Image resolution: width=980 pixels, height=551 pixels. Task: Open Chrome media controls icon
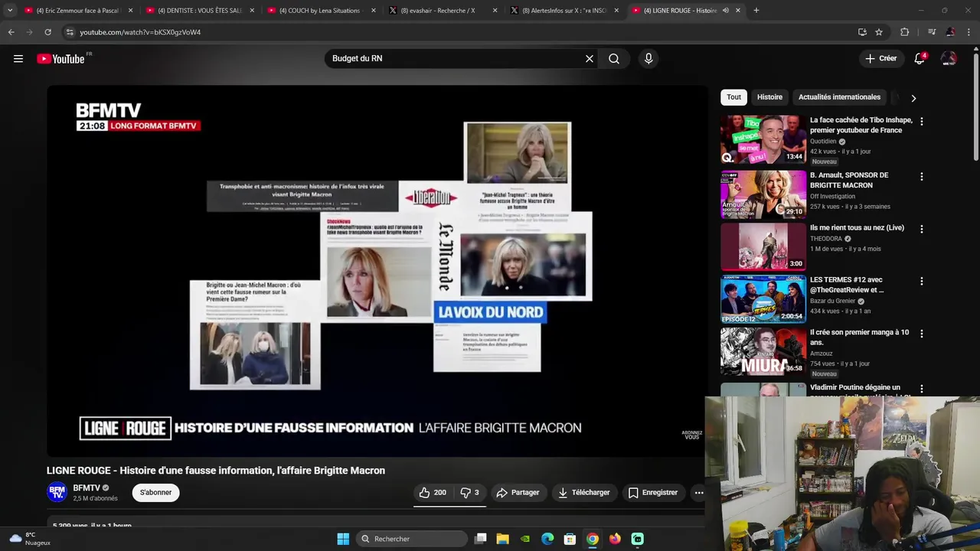point(932,32)
